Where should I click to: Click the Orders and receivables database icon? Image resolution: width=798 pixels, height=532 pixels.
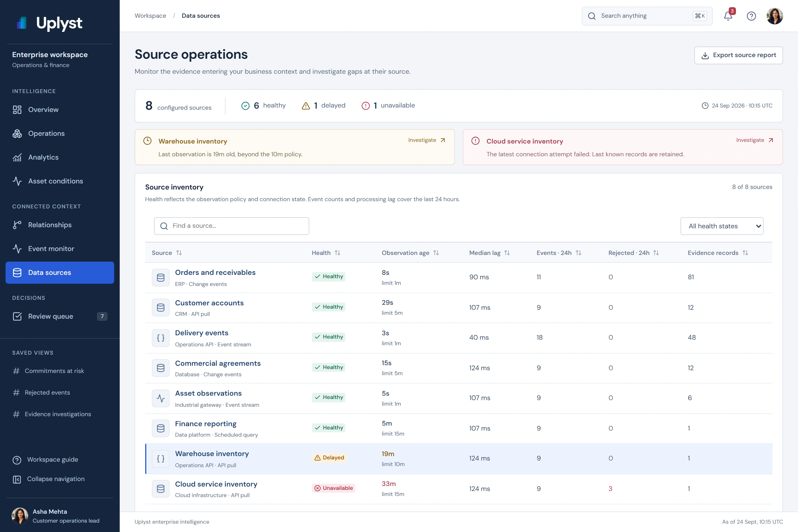(x=160, y=278)
